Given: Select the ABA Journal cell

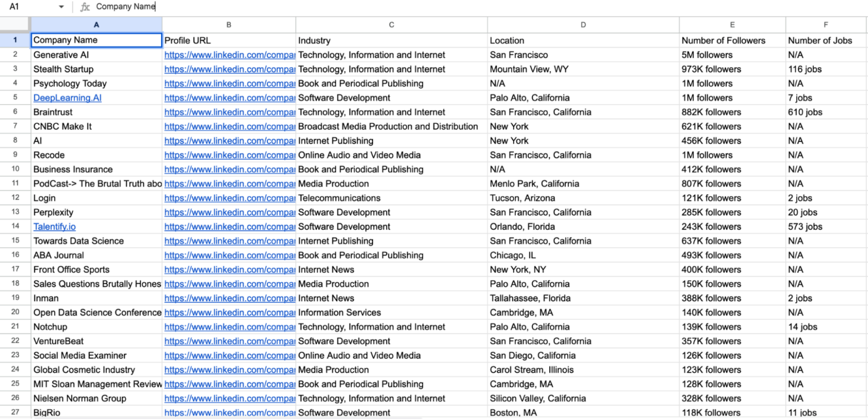Looking at the screenshot, I should 97,255.
